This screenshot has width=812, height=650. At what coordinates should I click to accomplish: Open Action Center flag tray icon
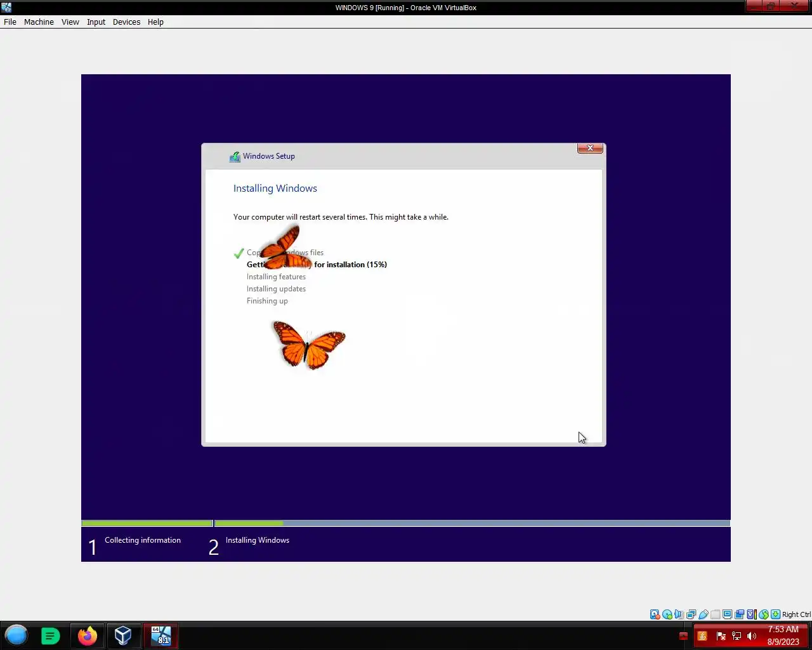(721, 636)
